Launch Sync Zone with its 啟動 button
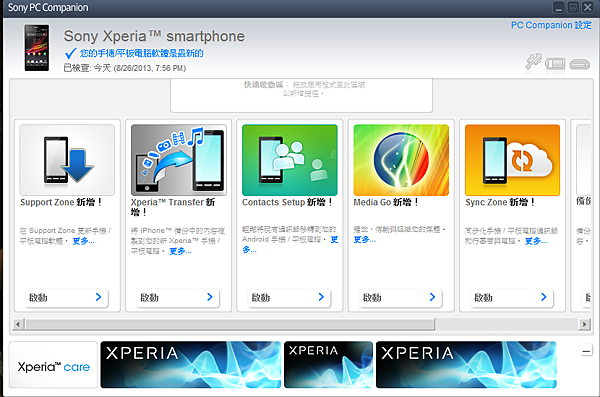600x397 pixels. click(x=512, y=297)
